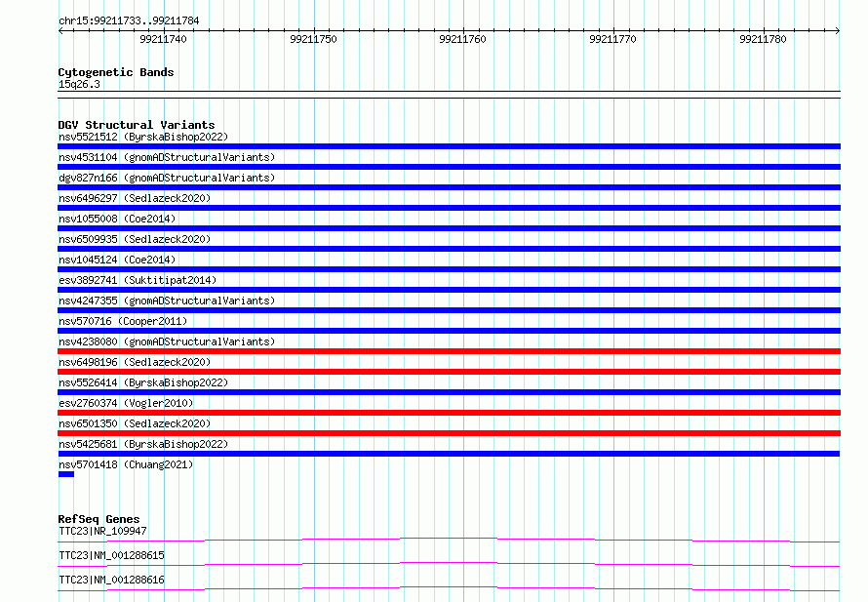The image size is (868, 602).
Task: Select nsv6496297 (Sedlazeck2020) label
Action: 135,198
